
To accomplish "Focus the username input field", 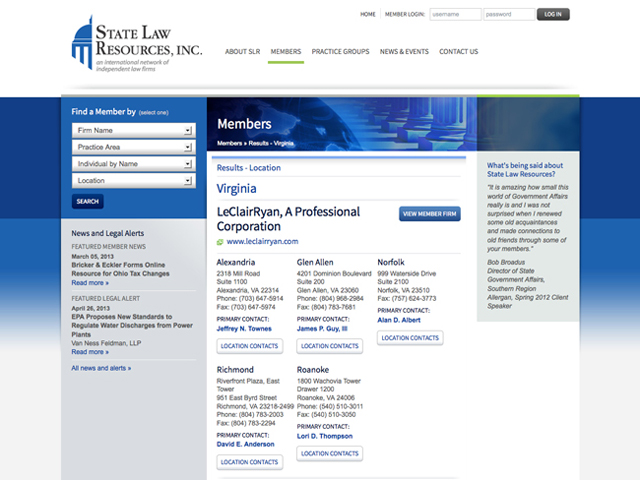I will click(x=455, y=14).
